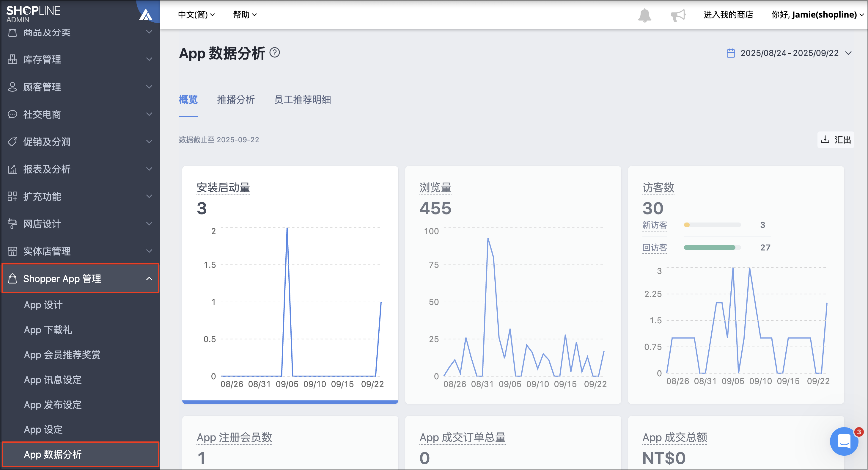This screenshot has width=868, height=470.
Task: Select the App 成交总额 card title
Action: pyautogui.click(x=674, y=437)
